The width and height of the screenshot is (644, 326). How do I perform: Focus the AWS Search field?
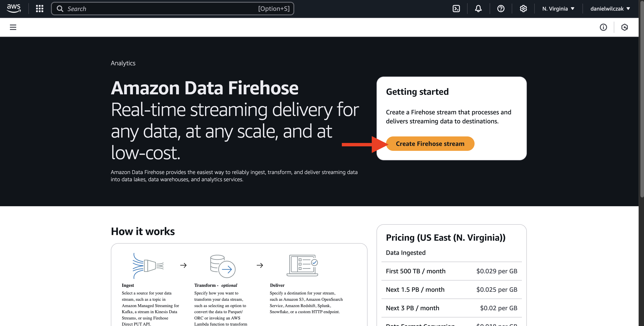[x=173, y=9]
